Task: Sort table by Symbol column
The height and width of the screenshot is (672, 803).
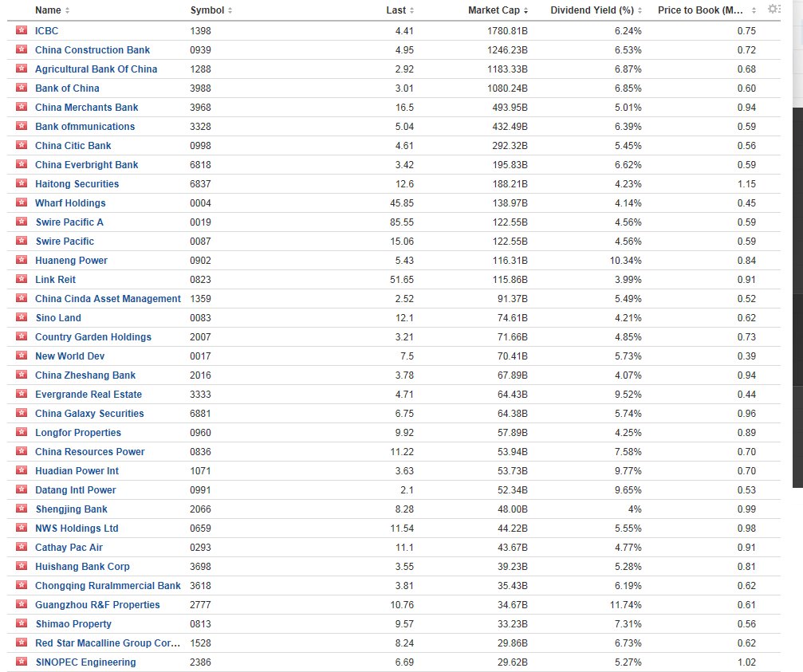Action: coord(211,10)
